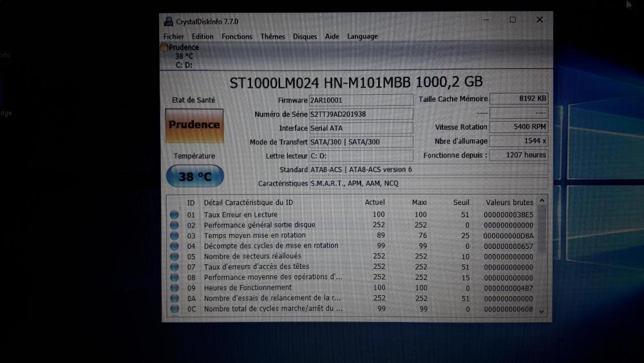Image resolution: width=644 pixels, height=363 pixels.
Task: Click the Fonctionne depuis value 1207 heures
Action: (x=518, y=155)
